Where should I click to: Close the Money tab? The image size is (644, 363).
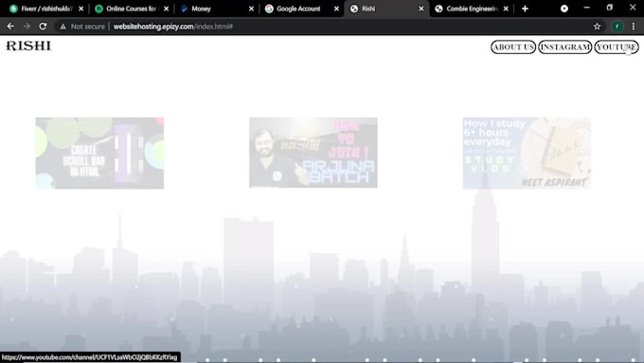pyautogui.click(x=251, y=9)
